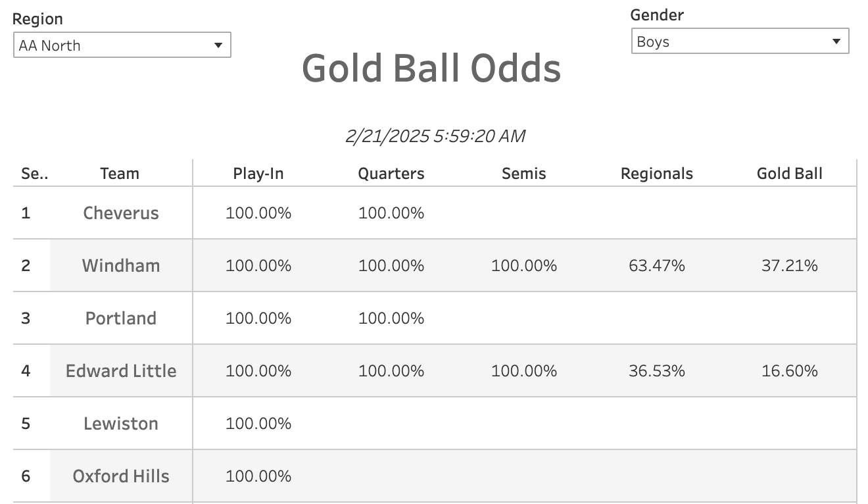Click the Play-In column header
The image size is (868, 504).
(258, 174)
